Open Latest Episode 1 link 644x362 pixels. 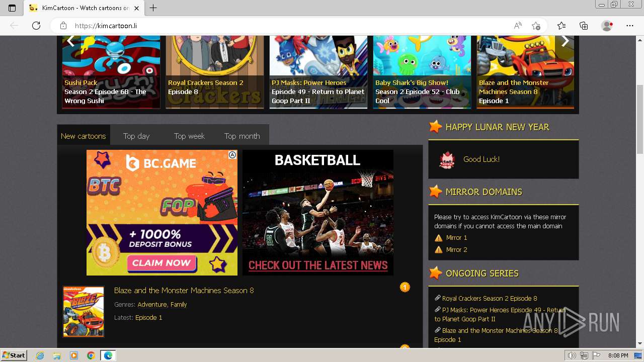tap(149, 317)
